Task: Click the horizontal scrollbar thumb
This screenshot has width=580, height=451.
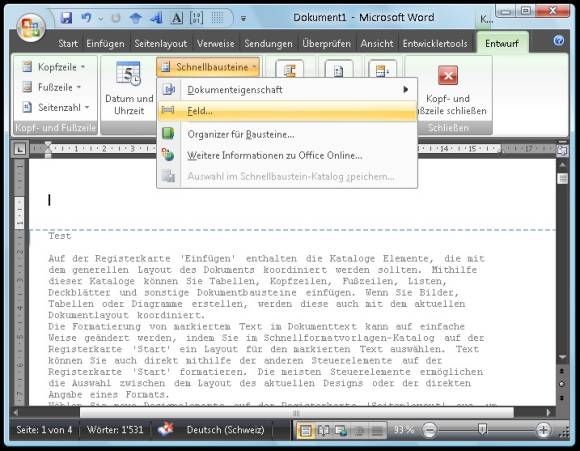Action: coord(297,412)
